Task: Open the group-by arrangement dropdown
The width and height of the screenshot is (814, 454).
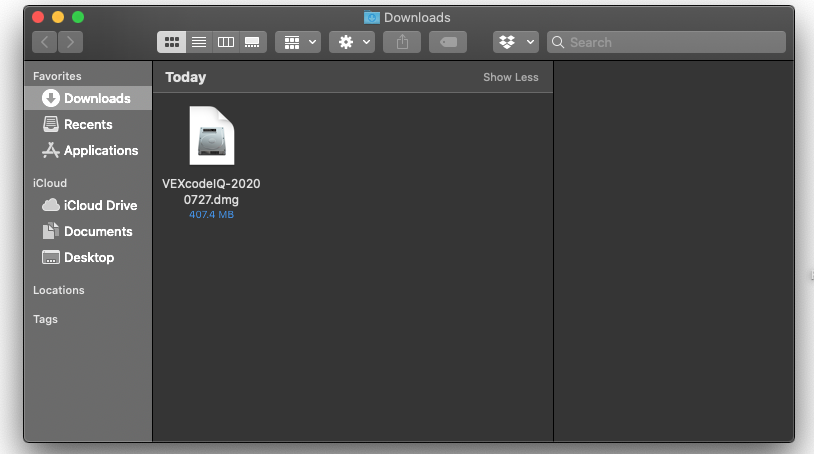Action: (x=298, y=42)
